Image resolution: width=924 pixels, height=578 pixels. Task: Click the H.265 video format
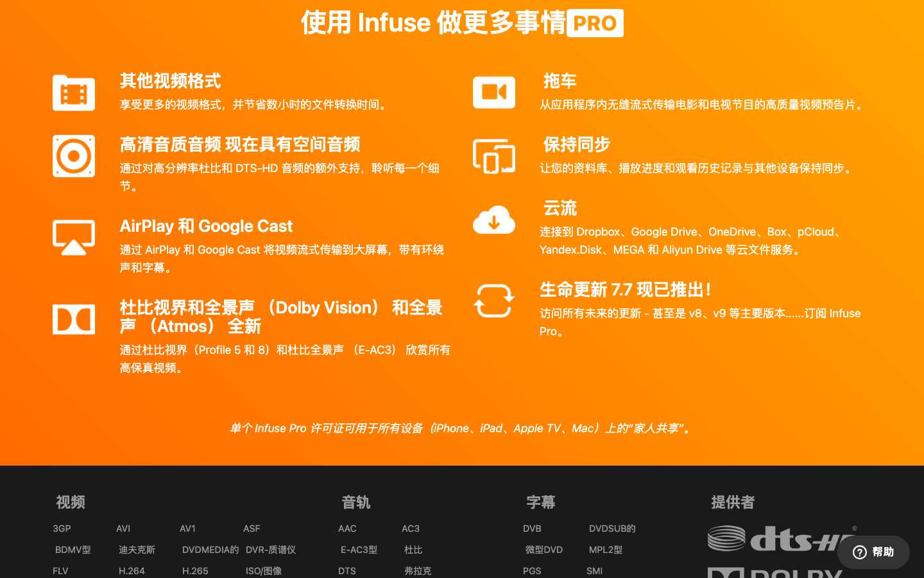[x=195, y=571]
